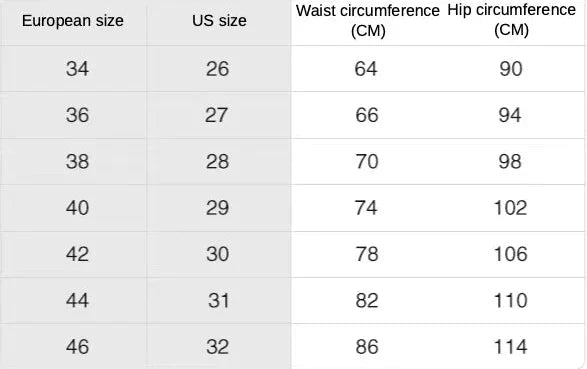The image size is (587, 369).
Task: Select hip value 110
Action: 511,301
